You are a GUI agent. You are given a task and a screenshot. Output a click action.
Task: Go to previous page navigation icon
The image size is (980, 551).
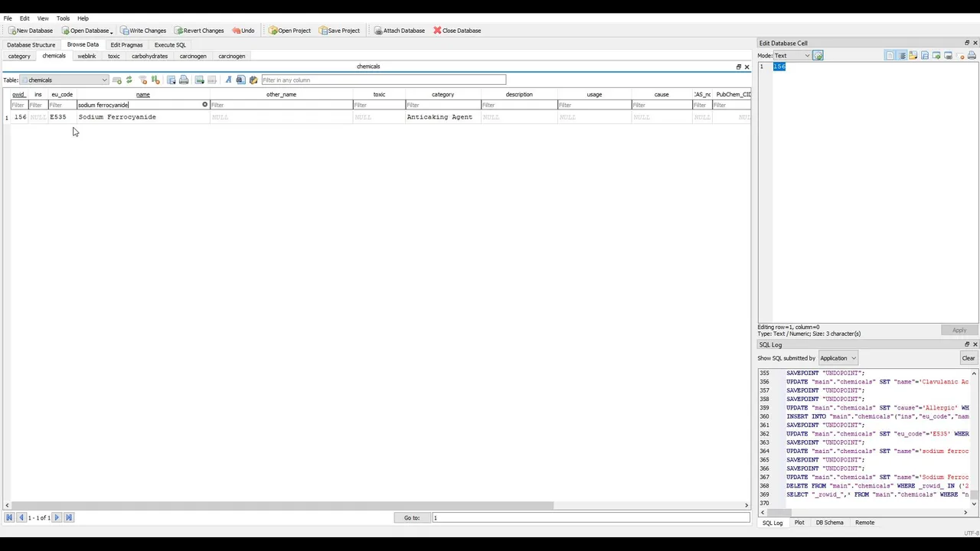21,517
